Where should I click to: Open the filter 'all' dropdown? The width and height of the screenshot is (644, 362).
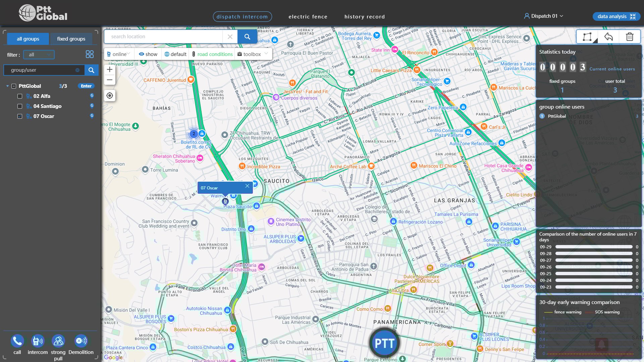(x=39, y=55)
